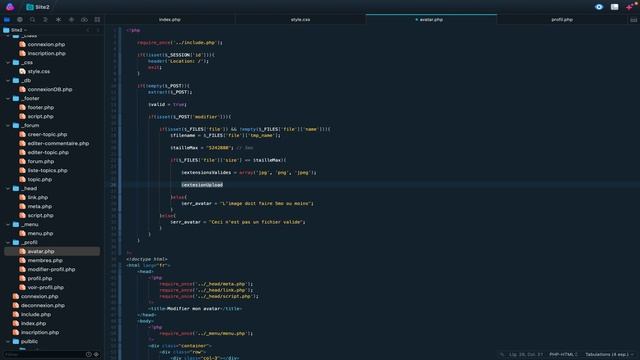Select the avatar.php tab
The image size is (640, 360).
coord(431,20)
